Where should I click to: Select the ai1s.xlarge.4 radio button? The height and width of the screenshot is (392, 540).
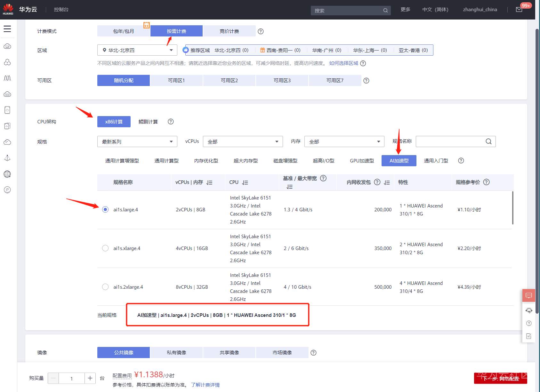tap(105, 248)
